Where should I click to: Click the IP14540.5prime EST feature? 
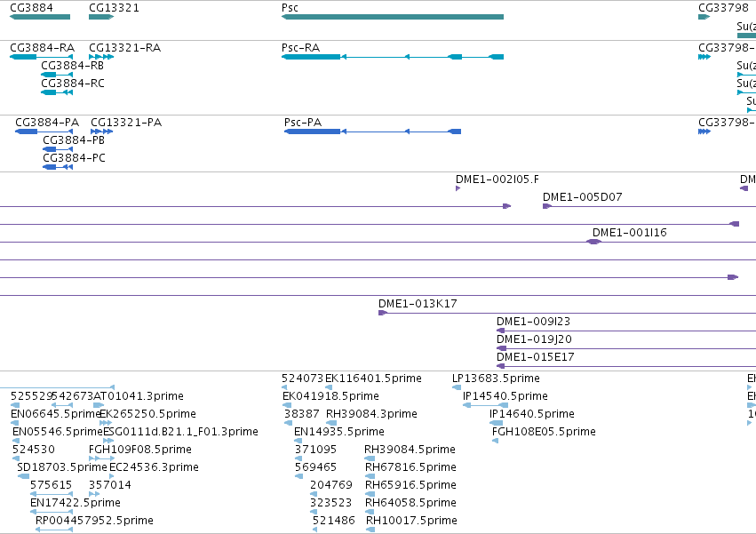click(x=486, y=405)
